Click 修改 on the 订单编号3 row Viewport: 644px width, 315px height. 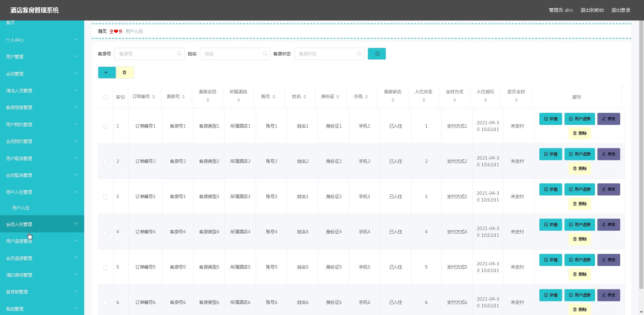pos(609,189)
